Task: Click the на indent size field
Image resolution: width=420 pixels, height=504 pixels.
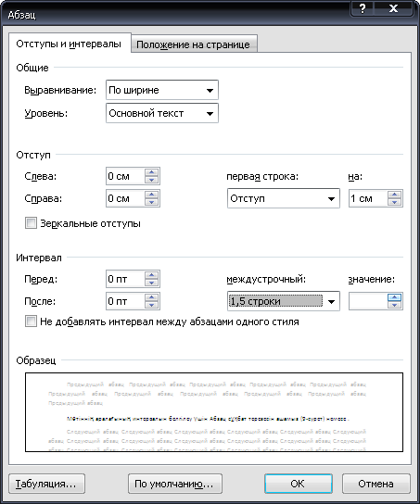Action: pyautogui.click(x=368, y=198)
